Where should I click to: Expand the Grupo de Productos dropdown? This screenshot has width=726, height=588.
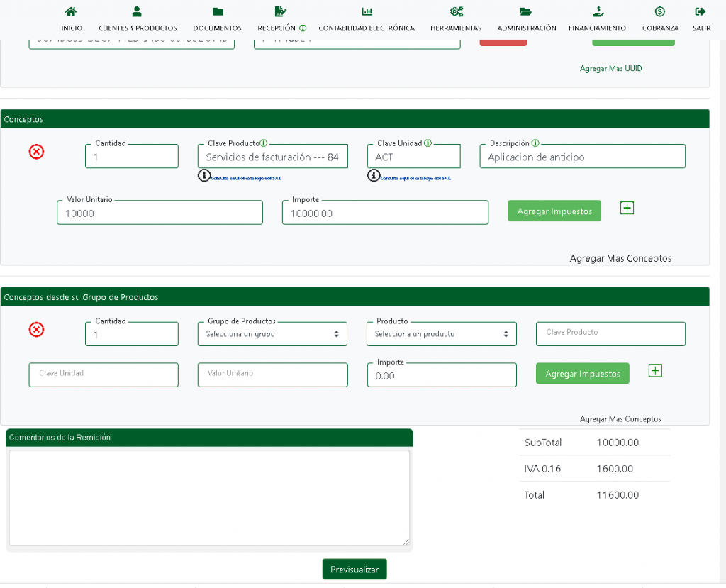[272, 334]
